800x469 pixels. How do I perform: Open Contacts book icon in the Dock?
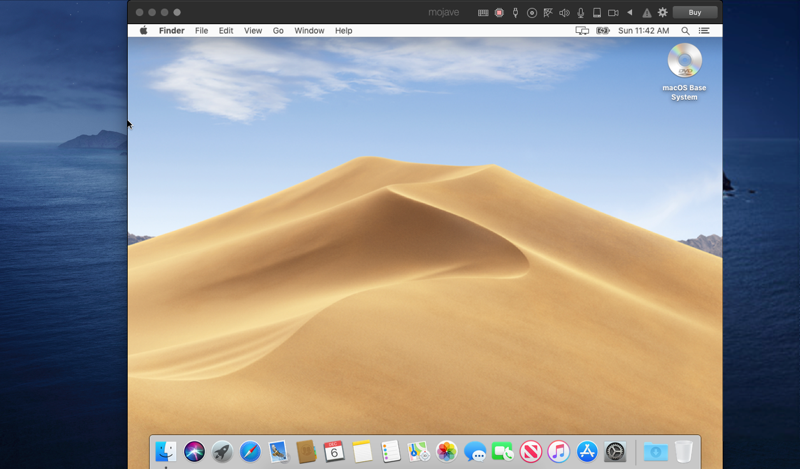click(306, 452)
